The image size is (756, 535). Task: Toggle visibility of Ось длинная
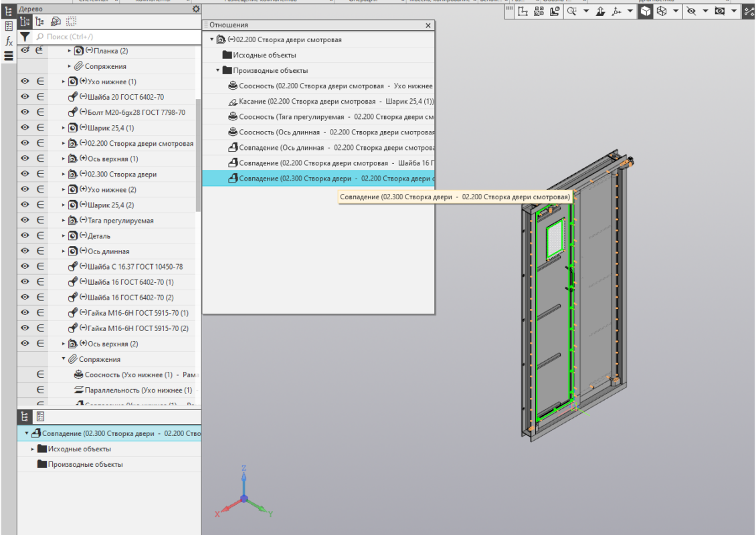(25, 251)
